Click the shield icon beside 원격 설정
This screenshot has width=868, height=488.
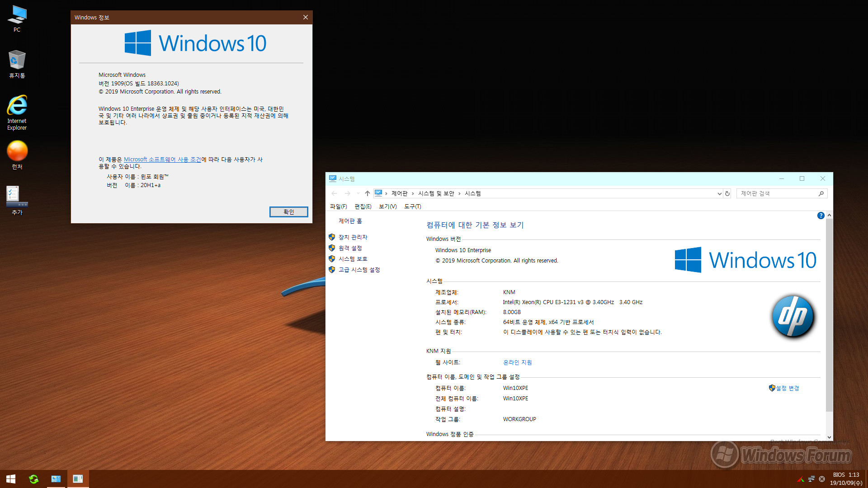pyautogui.click(x=332, y=248)
